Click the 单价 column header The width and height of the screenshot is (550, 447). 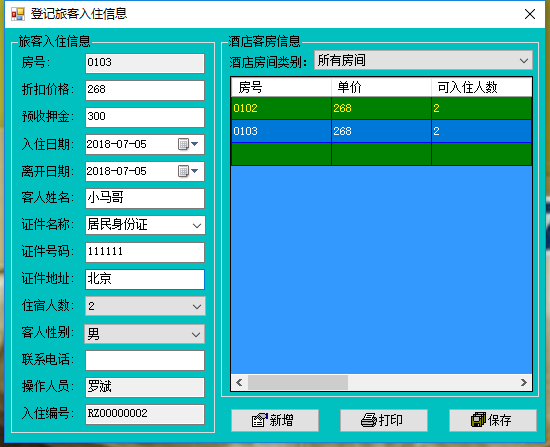point(381,87)
